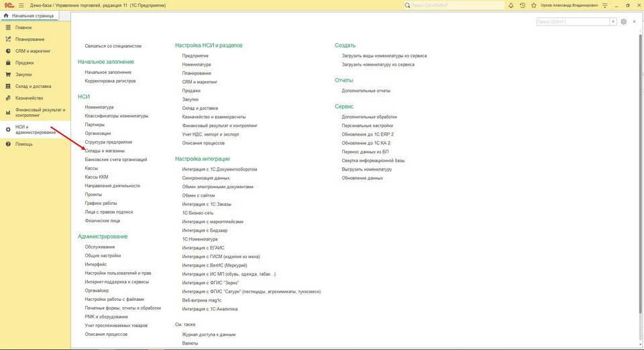Viewport: 644px width, 350px height.
Task: Open Интеграция с маркетплейсами settings
Action: click(x=213, y=222)
